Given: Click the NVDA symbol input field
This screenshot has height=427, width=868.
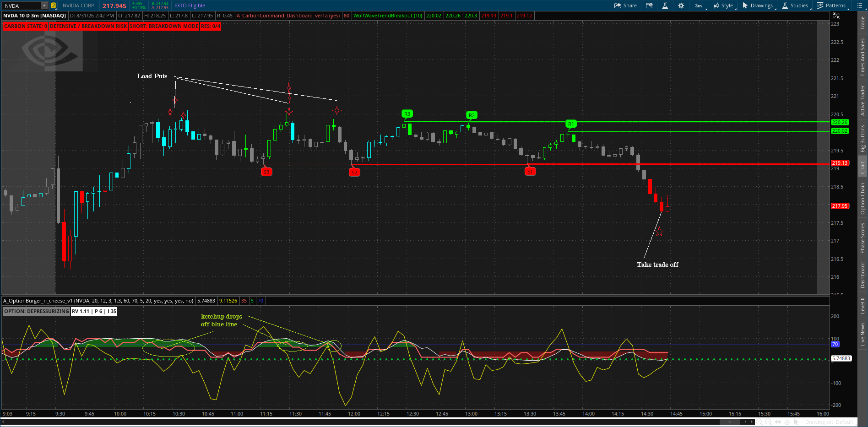Looking at the screenshot, I should coord(21,6).
